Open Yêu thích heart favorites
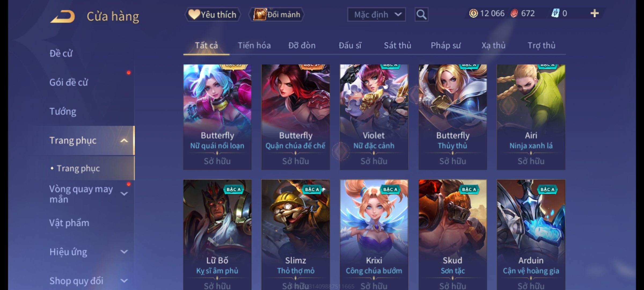The height and width of the screenshot is (290, 644). click(x=213, y=15)
